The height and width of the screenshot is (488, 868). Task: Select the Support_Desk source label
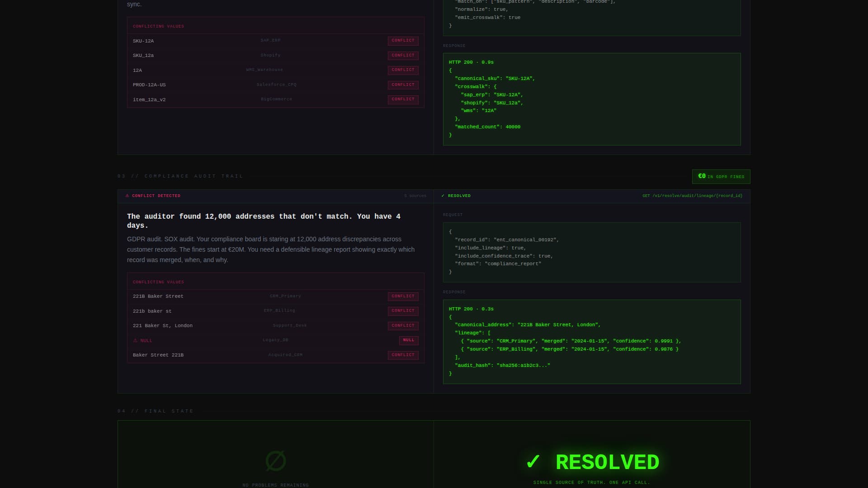[x=290, y=326]
